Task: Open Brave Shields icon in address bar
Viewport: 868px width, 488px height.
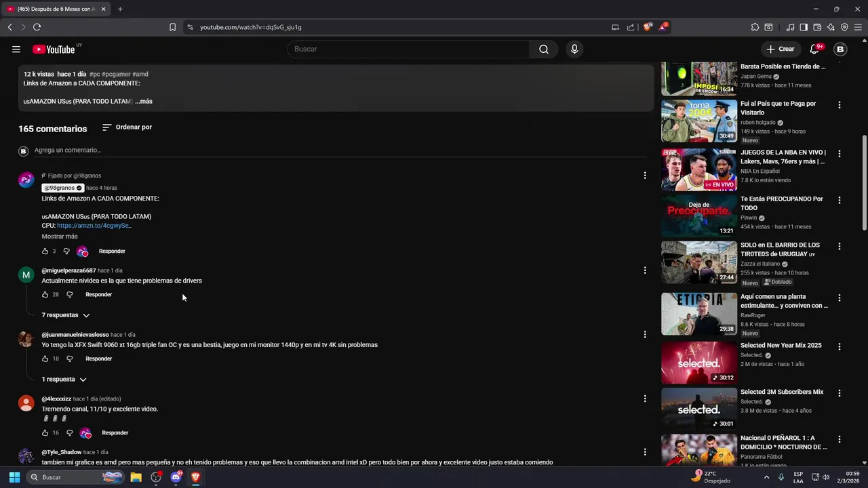Action: point(648,27)
